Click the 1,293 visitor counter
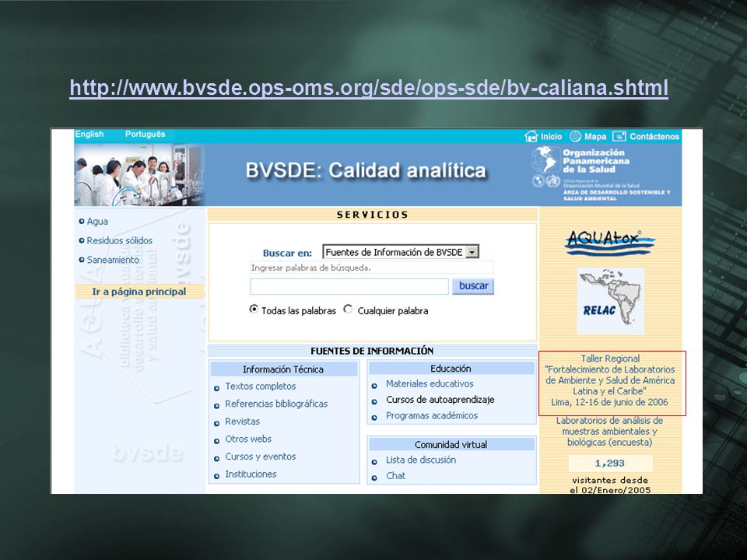Viewport: 747px width, 560px height. (x=610, y=464)
